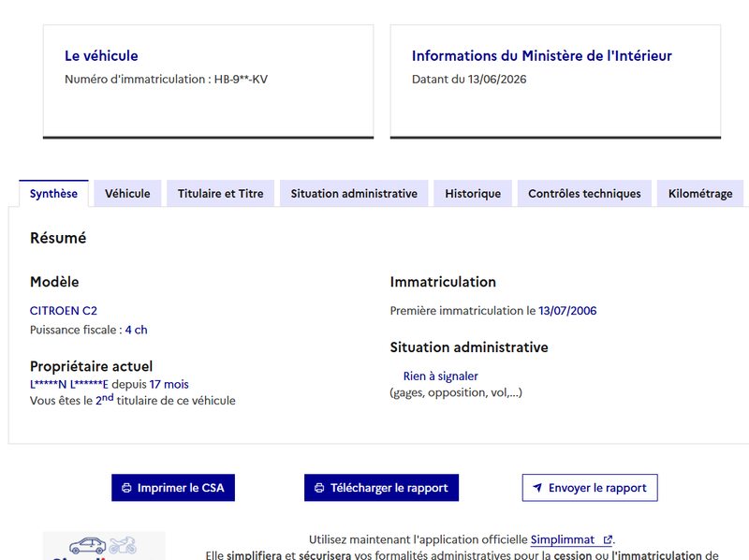Click the Simplimmat car and motorcycle logo
Viewport: 749px width, 560px height.
(104, 546)
